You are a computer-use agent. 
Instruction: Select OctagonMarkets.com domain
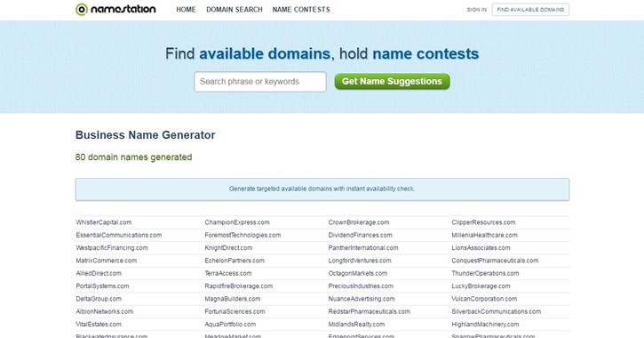click(357, 273)
